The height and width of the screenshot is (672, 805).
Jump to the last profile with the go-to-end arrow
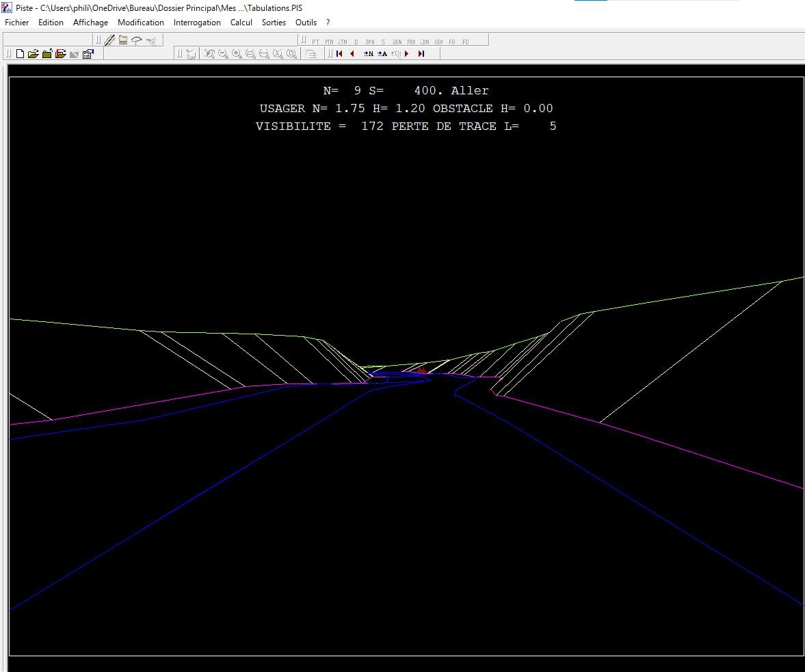(421, 54)
